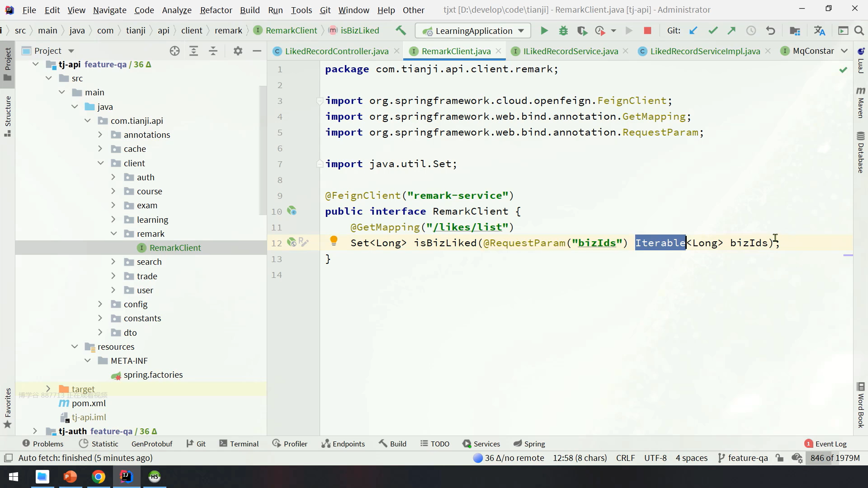Open the Services tool window
Viewport: 868px width, 488px height.
481,444
